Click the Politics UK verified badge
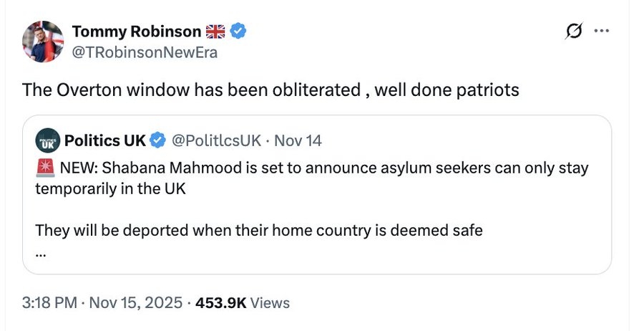The width and height of the screenshot is (644, 331). [157, 140]
